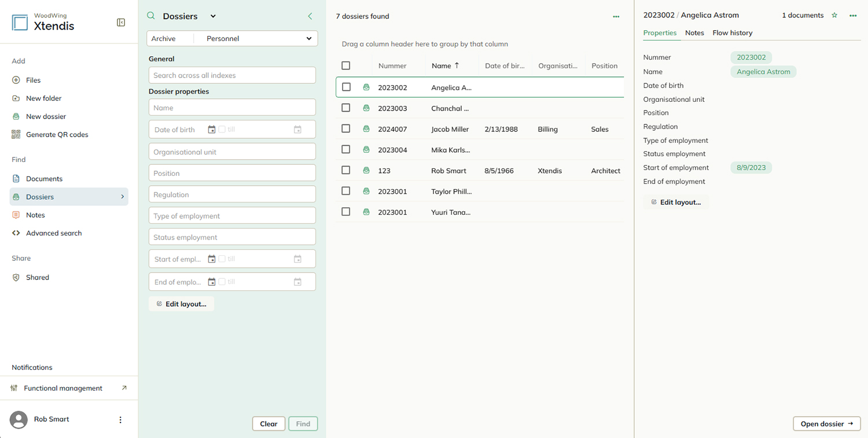
Task: Click the Generate QR codes icon
Action: pos(16,134)
